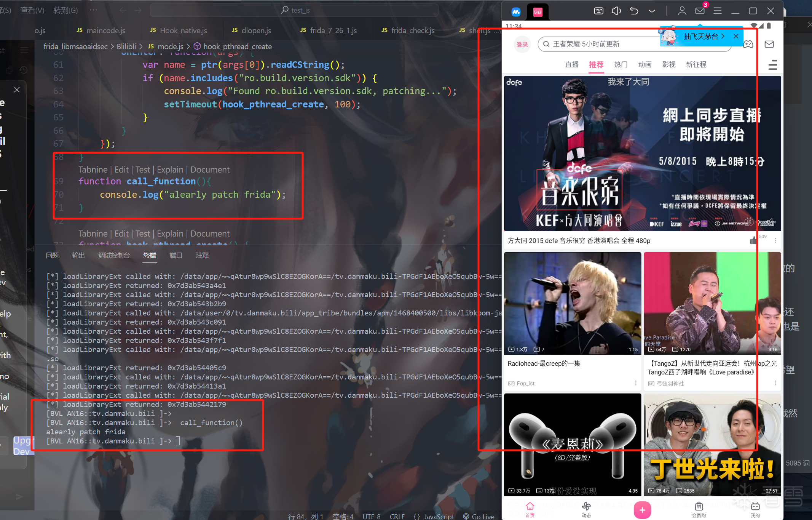This screenshot has height=520, width=812.
Task: Click the emulator volume speaker icon
Action: tap(616, 11)
